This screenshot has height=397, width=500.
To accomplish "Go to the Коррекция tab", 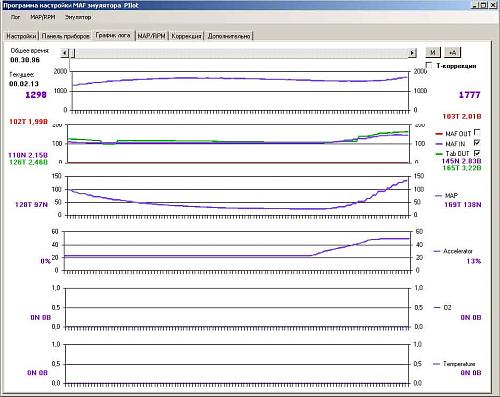I will point(186,36).
